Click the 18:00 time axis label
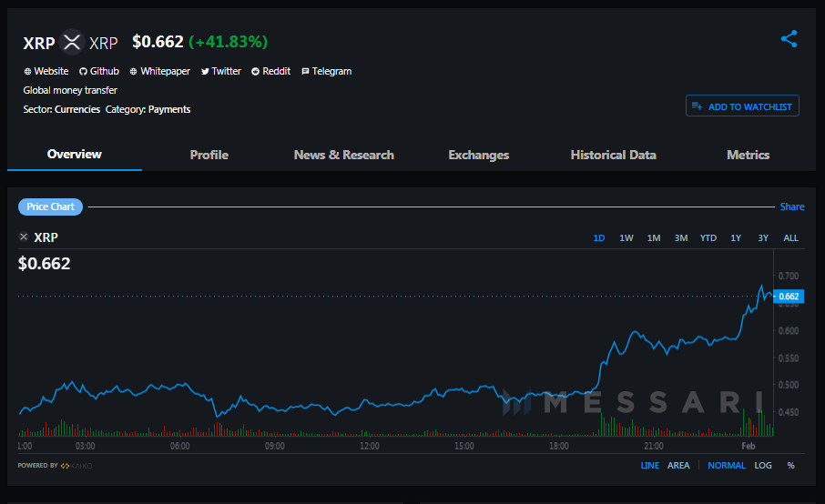Screen dimensions: 825x504 tap(559, 446)
